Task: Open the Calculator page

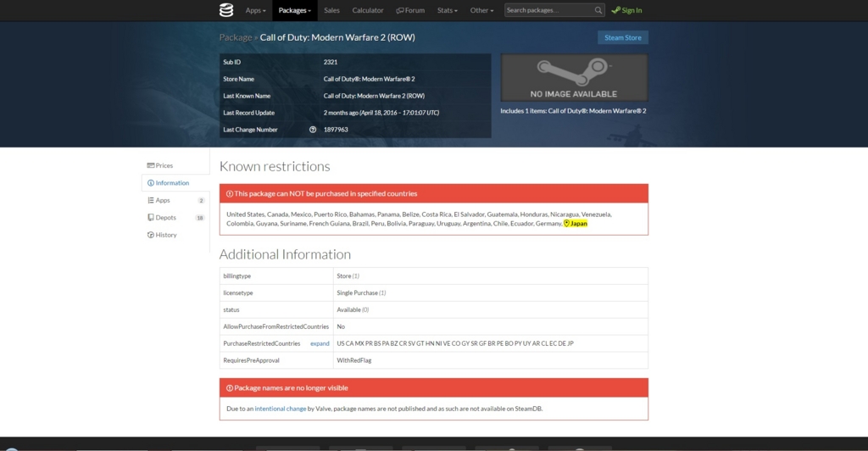Action: click(368, 10)
